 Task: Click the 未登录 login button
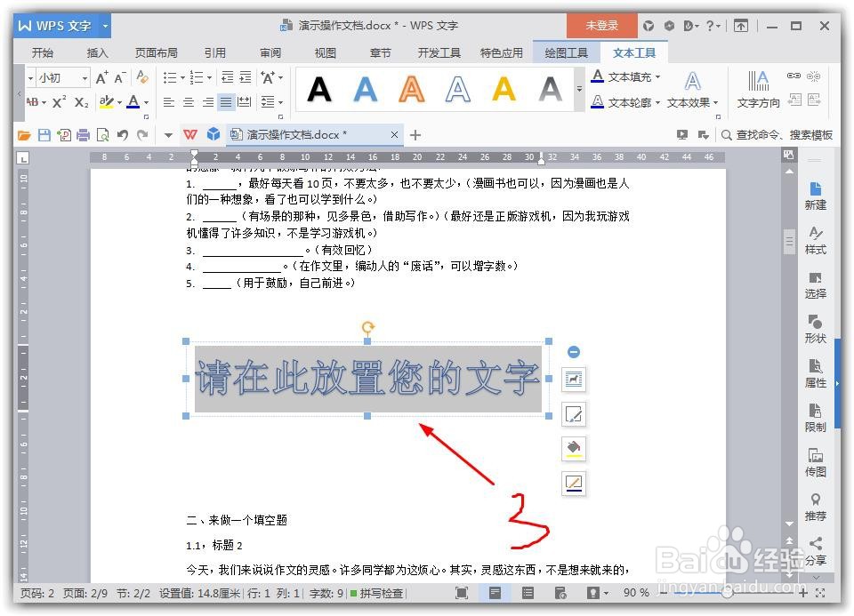[x=600, y=25]
